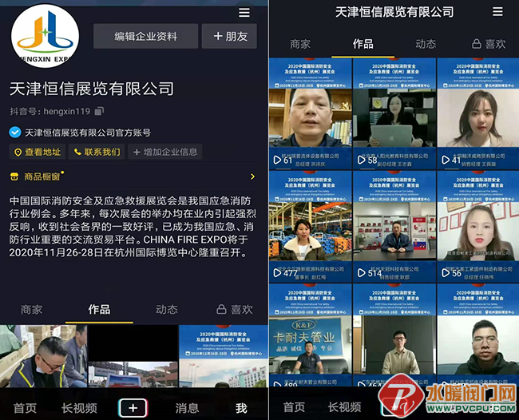
Task: Tap the blue verified account badge
Action: pos(15,133)
